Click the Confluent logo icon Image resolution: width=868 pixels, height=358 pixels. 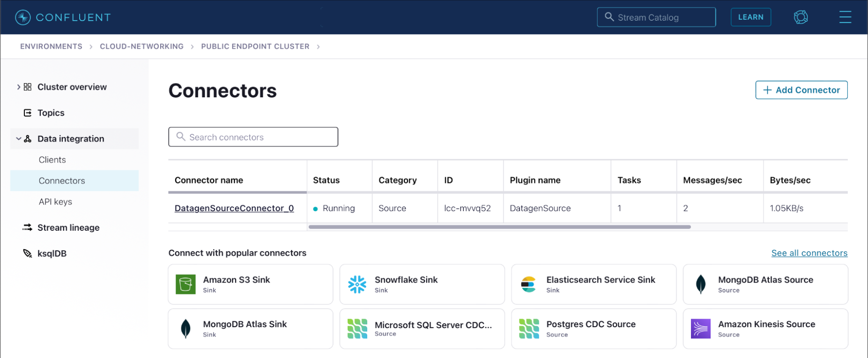pos(22,17)
